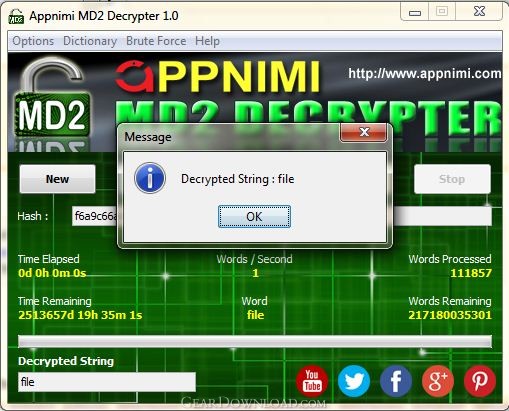Screen dimensions: 509x411
Task: Click the 'Decrypted String : file' message text
Action: click(238, 179)
